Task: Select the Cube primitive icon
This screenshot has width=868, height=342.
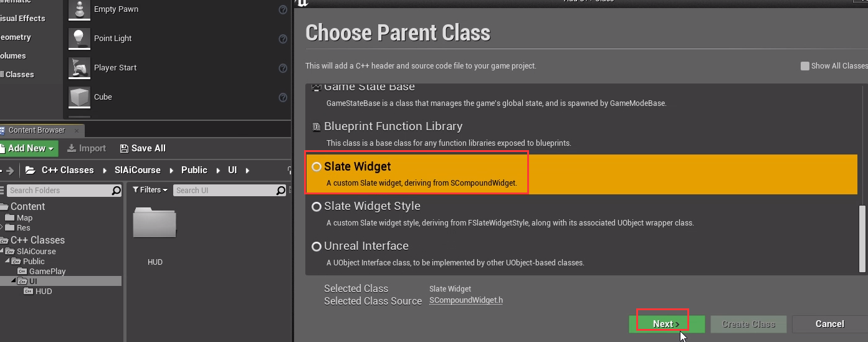Action: (x=79, y=97)
